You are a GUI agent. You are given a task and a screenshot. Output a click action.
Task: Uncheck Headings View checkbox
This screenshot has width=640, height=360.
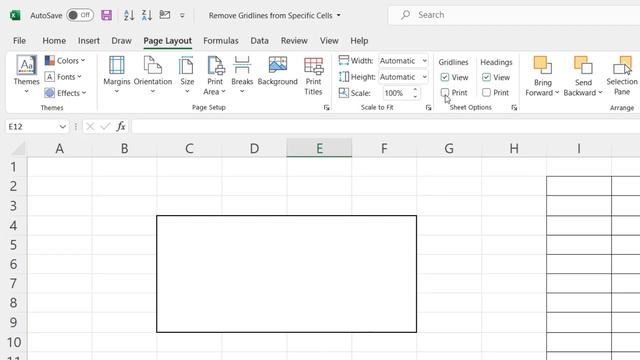click(486, 77)
